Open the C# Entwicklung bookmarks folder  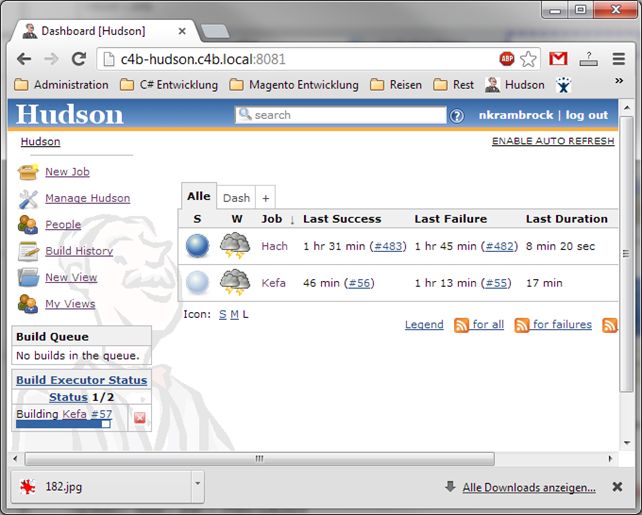(x=169, y=85)
